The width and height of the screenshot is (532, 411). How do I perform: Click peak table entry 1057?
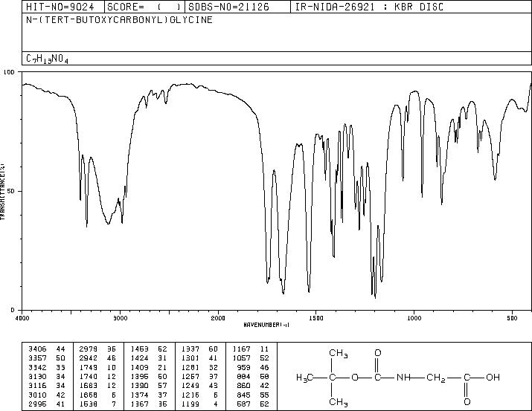[242, 358]
